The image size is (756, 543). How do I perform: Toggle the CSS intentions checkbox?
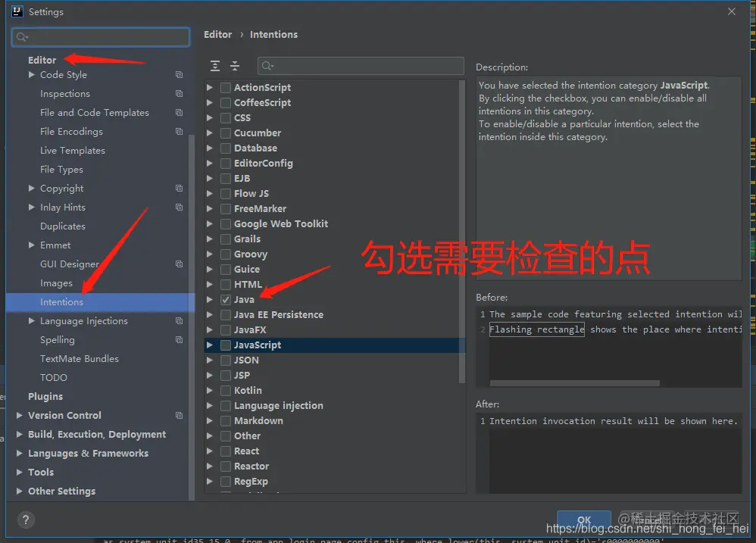(225, 118)
